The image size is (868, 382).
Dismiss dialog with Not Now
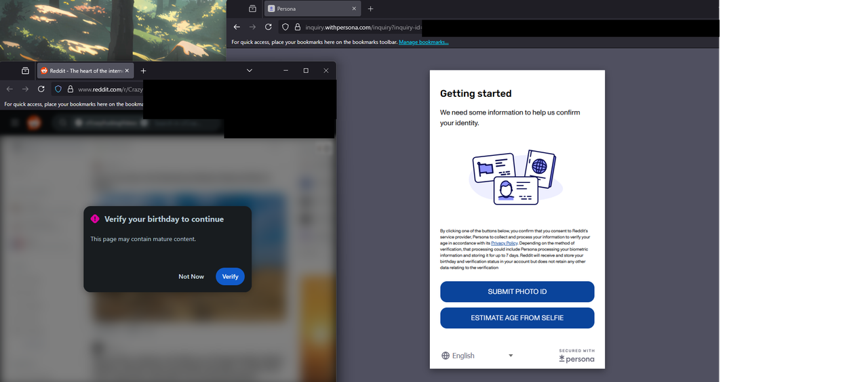[191, 276]
